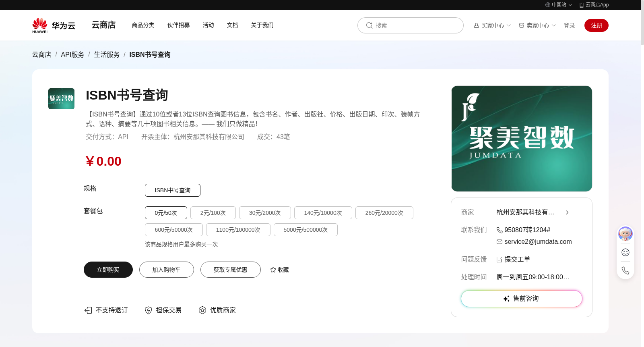The height and width of the screenshot is (347, 644).
Task: Open the 文档 menu item
Action: click(233, 25)
